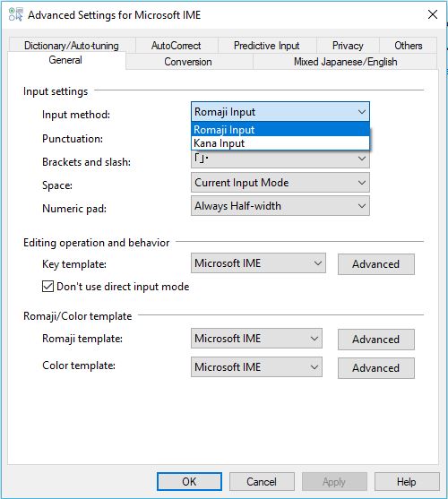This screenshot has height=499, width=448.
Task: Open the Space dropdown showing Current Input Mode
Action: (x=280, y=183)
